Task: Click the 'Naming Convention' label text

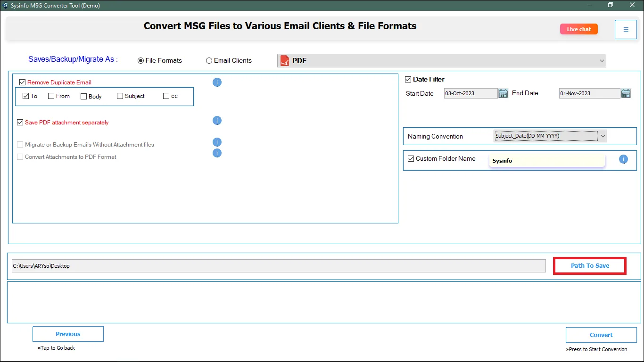Action: [x=435, y=137]
